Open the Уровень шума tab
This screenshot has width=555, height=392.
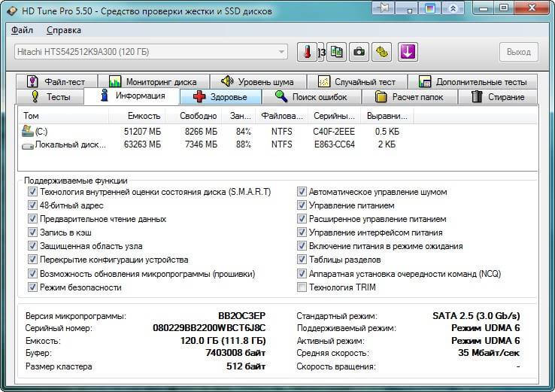click(256, 81)
